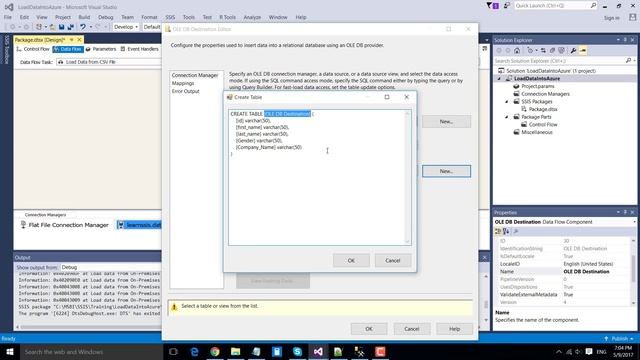
Task: Open File Explorer from the taskbar
Action: click(x=236, y=351)
